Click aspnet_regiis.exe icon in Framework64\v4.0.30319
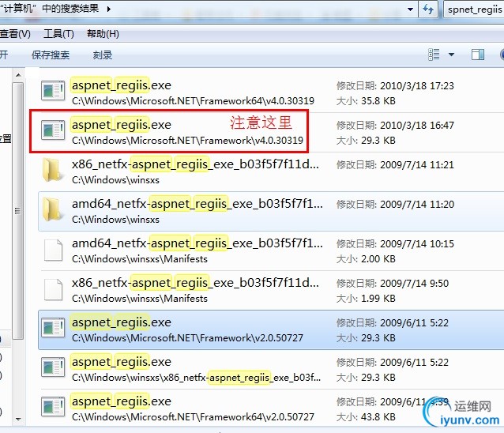Viewport: 504px width, 433px height. click(53, 90)
